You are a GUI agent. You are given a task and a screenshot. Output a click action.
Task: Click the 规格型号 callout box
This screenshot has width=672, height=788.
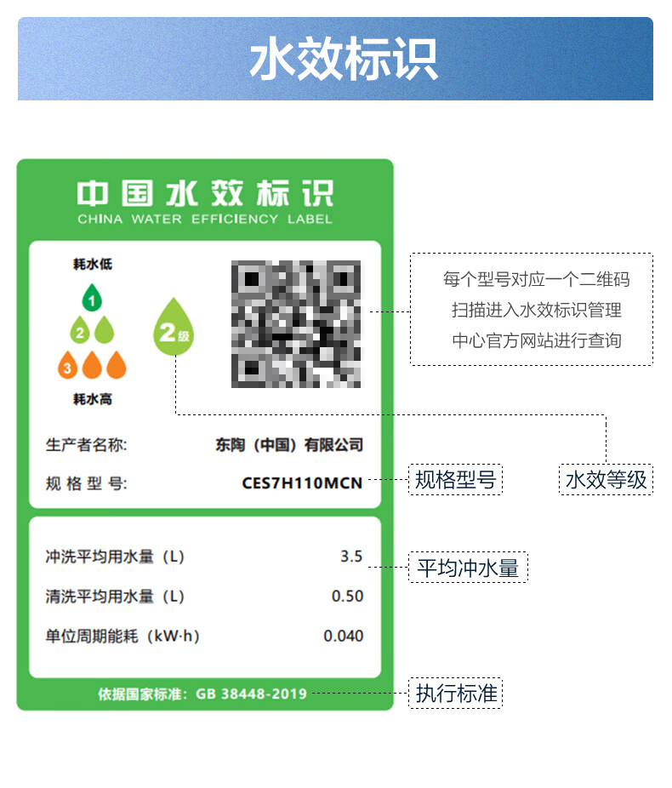(x=455, y=479)
